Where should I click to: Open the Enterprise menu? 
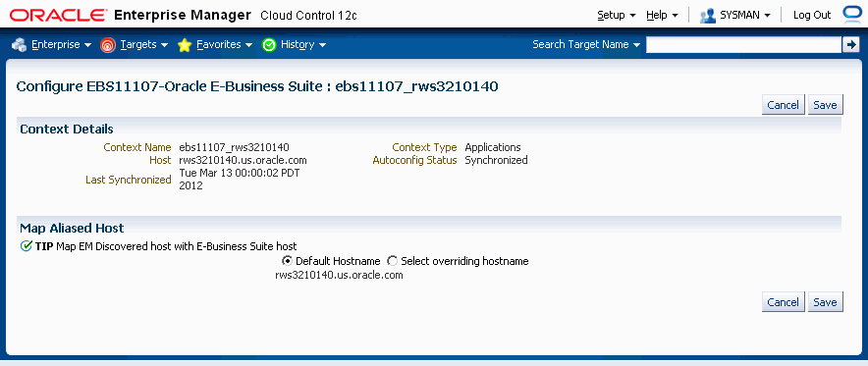coord(61,45)
